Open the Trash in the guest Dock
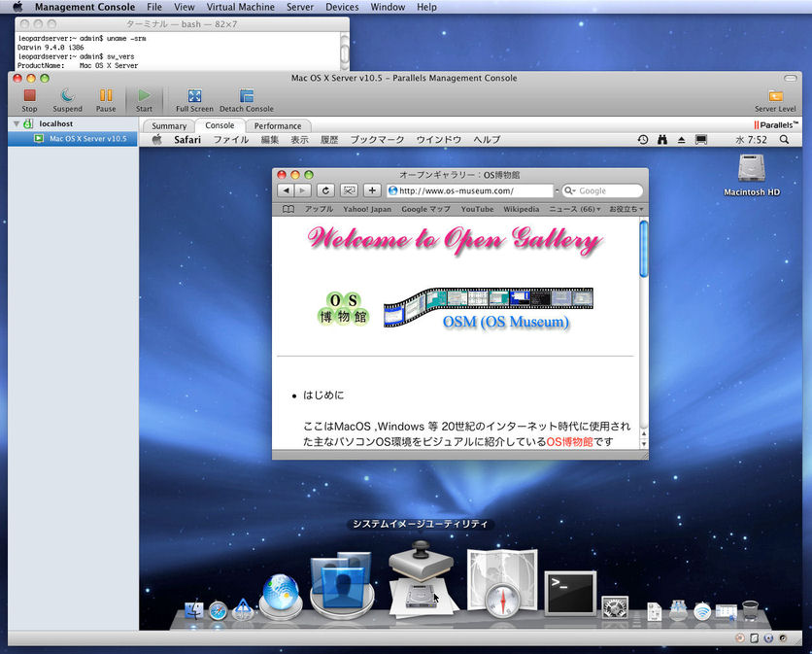This screenshot has width=812, height=654. 750,610
